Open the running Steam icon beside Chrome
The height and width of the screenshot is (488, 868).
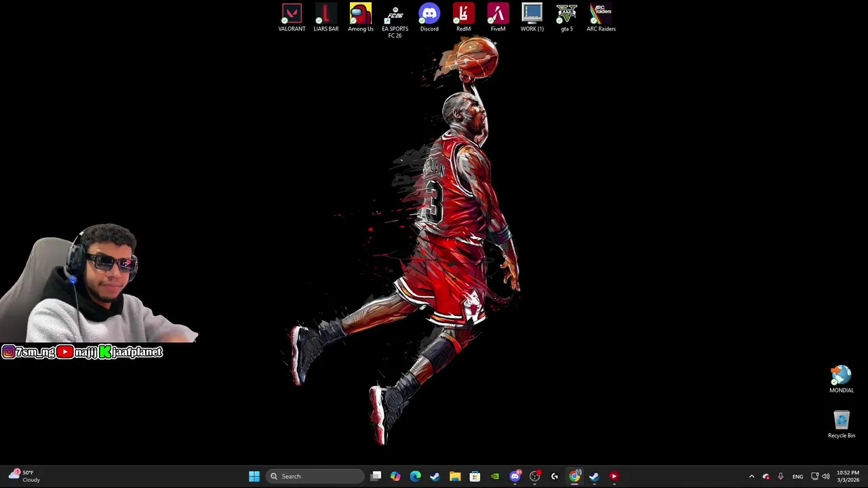(594, 476)
